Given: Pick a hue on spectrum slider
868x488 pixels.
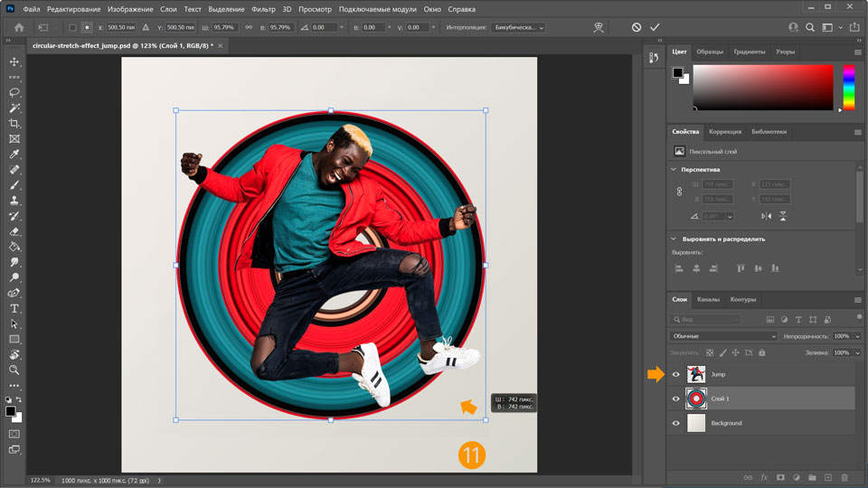Looking at the screenshot, I should coord(849,88).
